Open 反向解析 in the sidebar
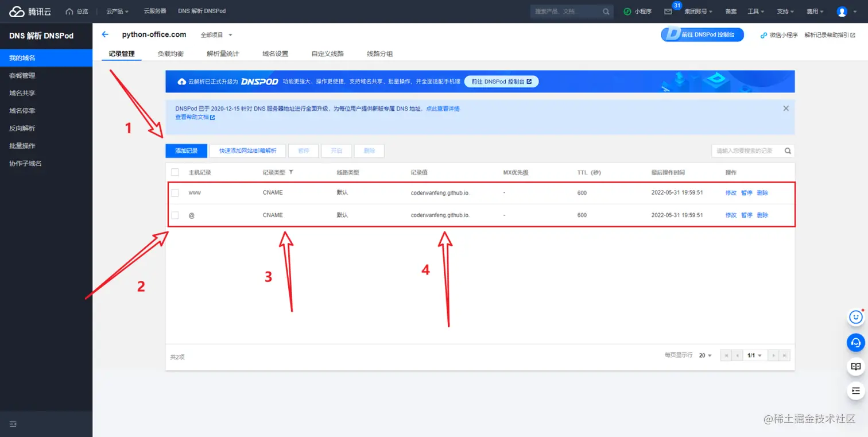This screenshot has width=868, height=437. pyautogui.click(x=46, y=128)
